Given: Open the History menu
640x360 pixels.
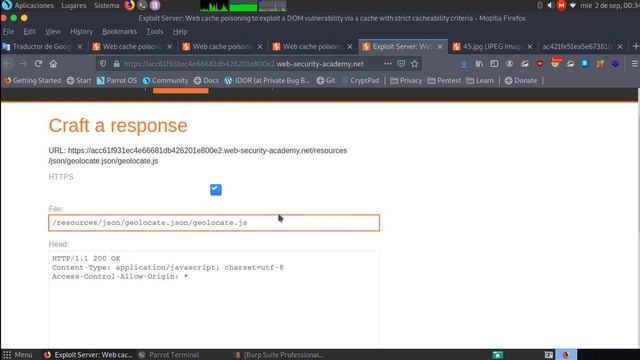Looking at the screenshot, I should (x=81, y=31).
